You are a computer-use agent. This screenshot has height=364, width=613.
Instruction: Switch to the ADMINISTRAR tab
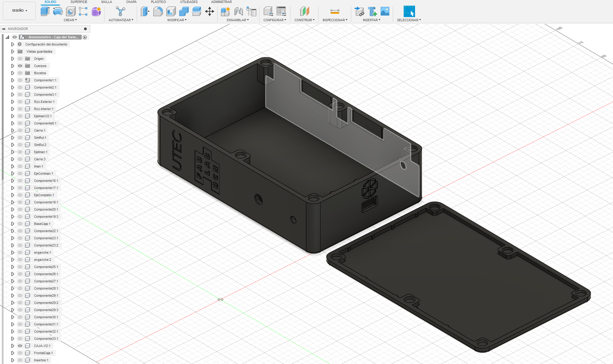(222, 2)
